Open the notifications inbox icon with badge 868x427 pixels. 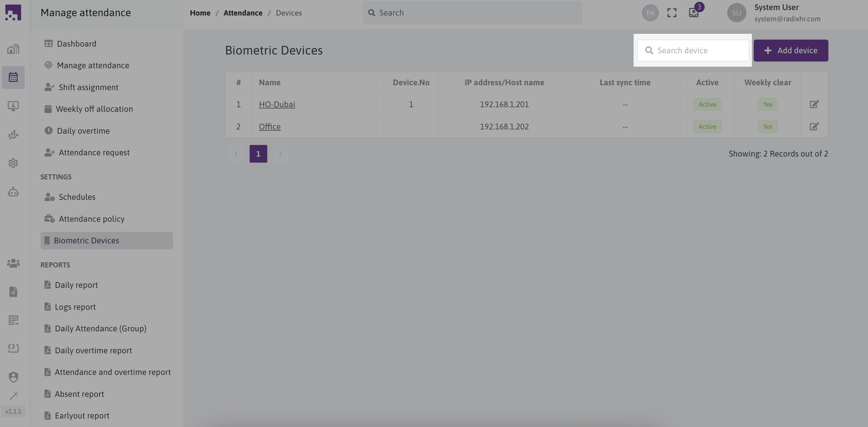(x=693, y=13)
